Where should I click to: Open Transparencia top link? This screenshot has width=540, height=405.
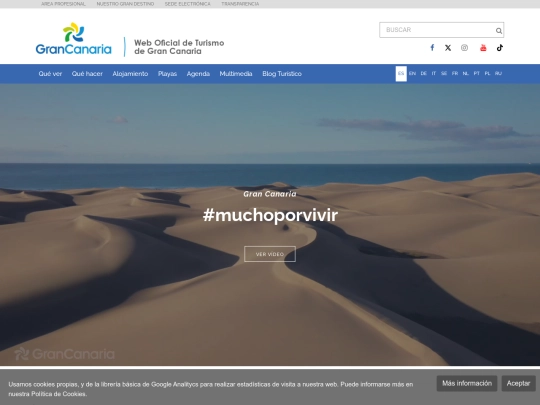[240, 4]
